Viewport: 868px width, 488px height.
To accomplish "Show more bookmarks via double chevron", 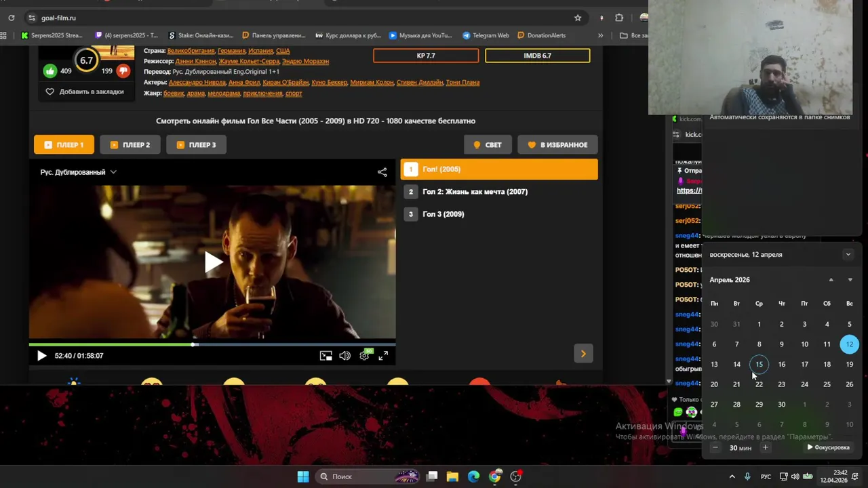I will pyautogui.click(x=600, y=35).
